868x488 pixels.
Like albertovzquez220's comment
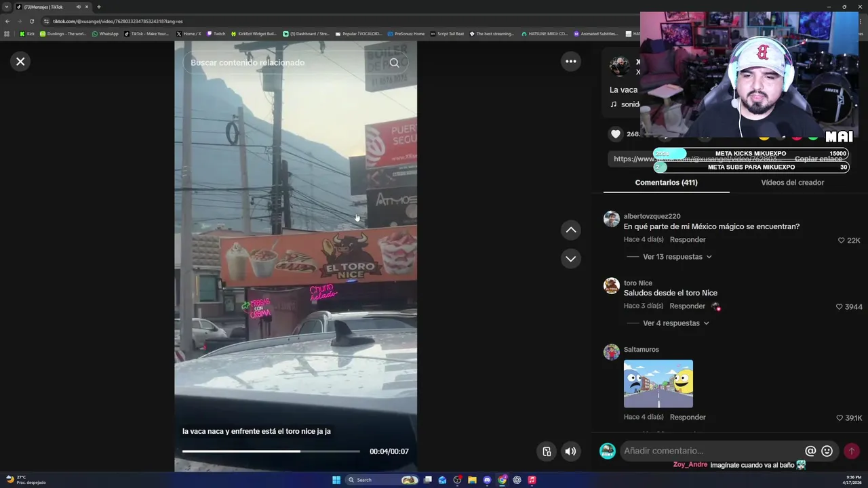click(842, 241)
